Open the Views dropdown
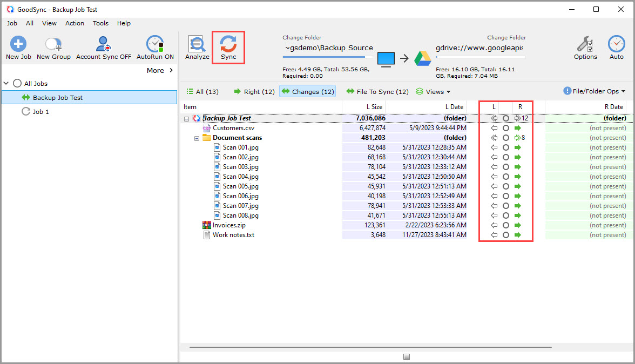This screenshot has width=635, height=364. 433,92
